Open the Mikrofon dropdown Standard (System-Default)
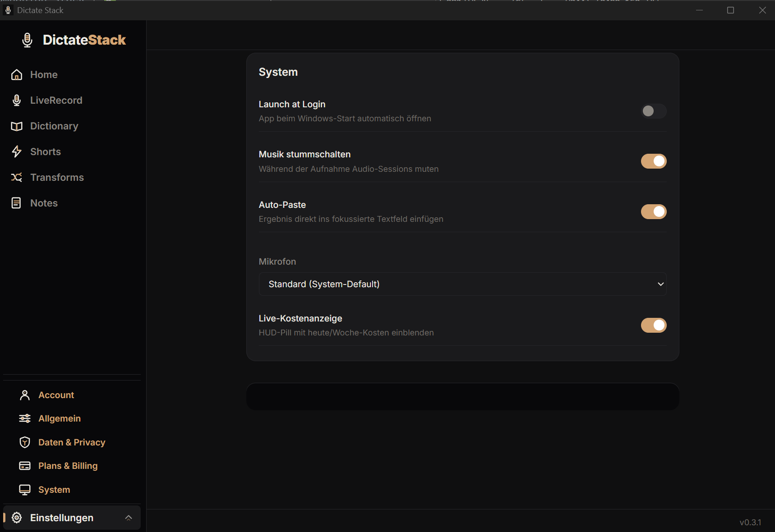775x532 pixels. (x=462, y=284)
